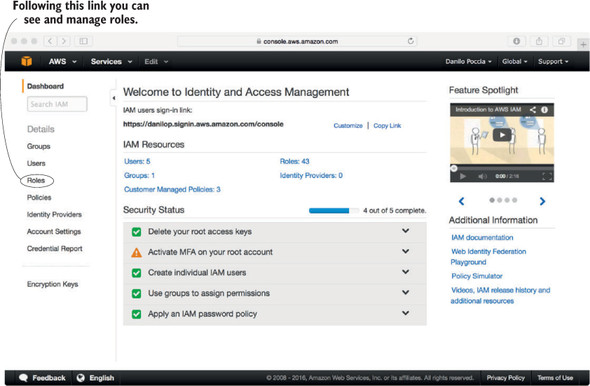The width and height of the screenshot is (590, 386).
Task: Select Dashboard in the sidebar
Action: tap(45, 86)
